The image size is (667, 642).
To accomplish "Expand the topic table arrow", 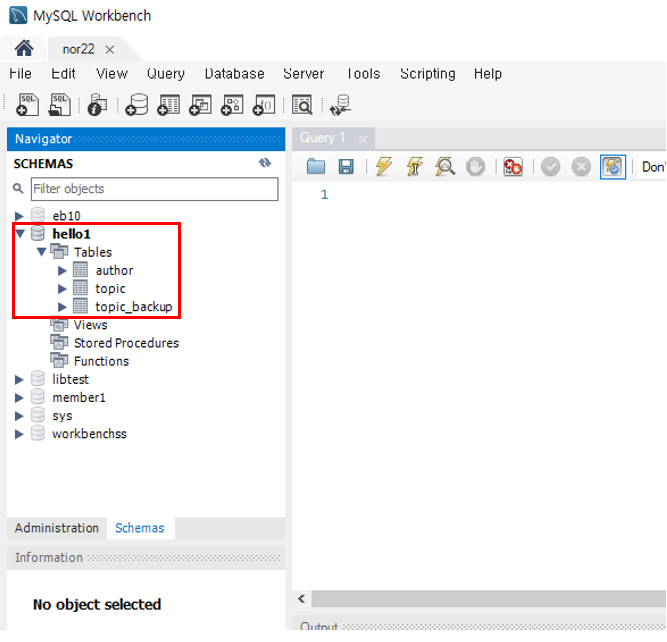I will tap(62, 289).
